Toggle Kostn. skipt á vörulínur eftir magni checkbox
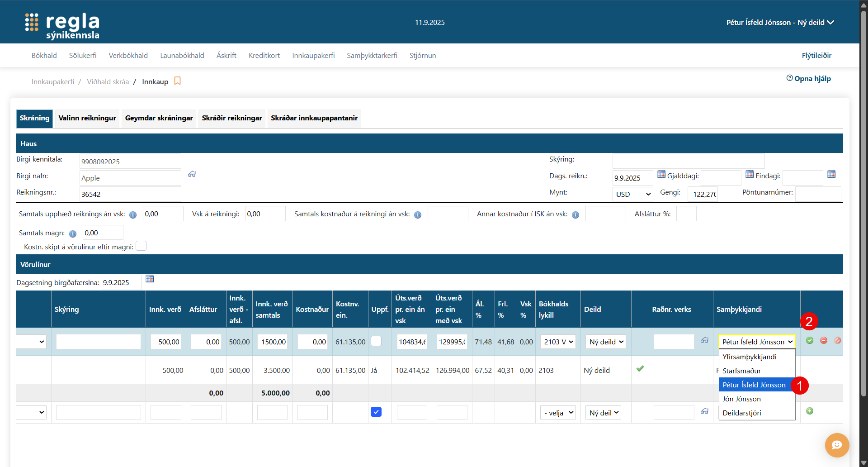Image resolution: width=868 pixels, height=467 pixels. tap(141, 246)
